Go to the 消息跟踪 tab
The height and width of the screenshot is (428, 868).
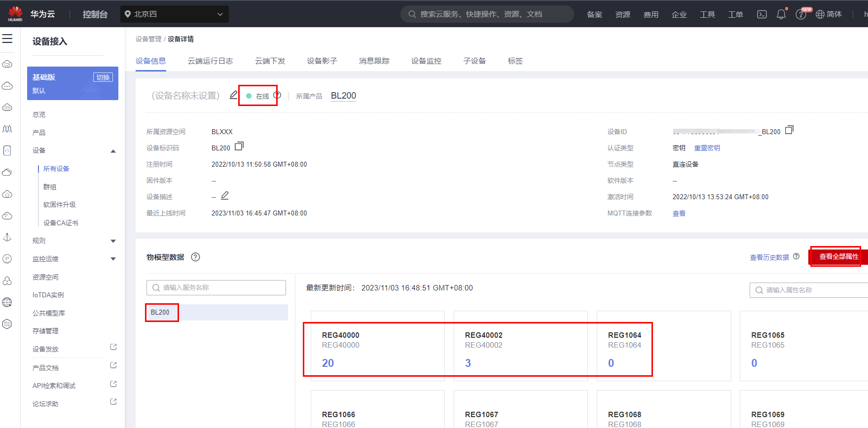pyautogui.click(x=374, y=61)
